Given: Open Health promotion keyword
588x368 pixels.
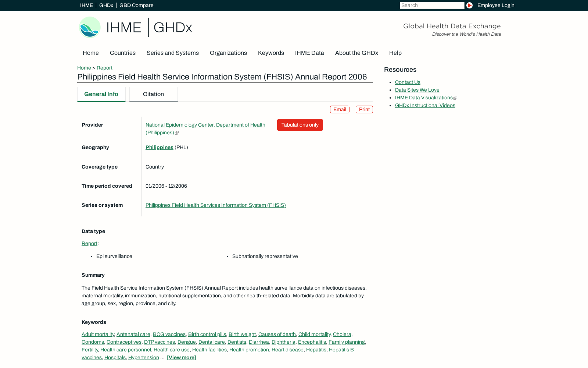Looking at the screenshot, I should [x=249, y=350].
